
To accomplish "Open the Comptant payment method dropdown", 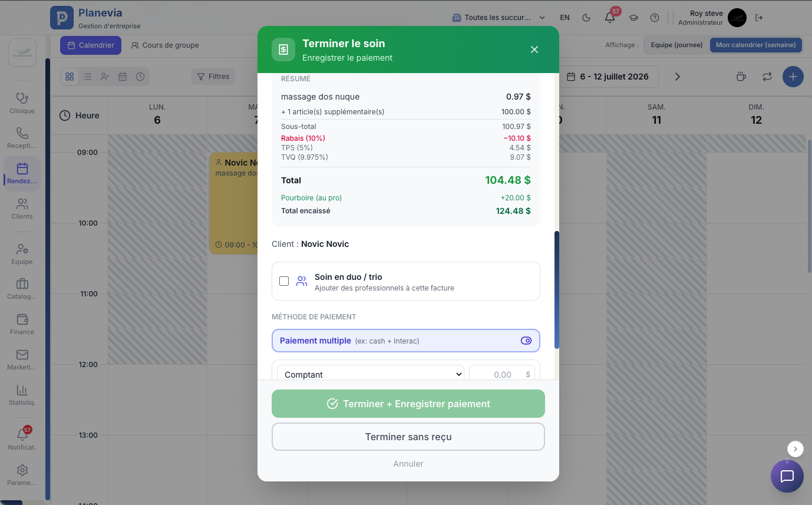I will 371,374.
